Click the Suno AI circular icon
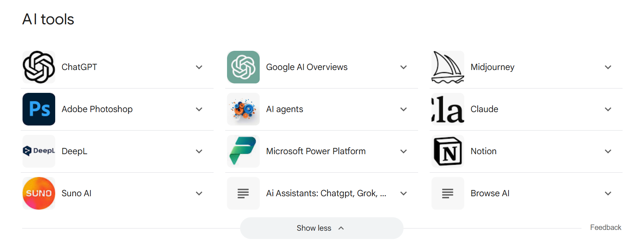644x247 pixels. [x=39, y=193]
